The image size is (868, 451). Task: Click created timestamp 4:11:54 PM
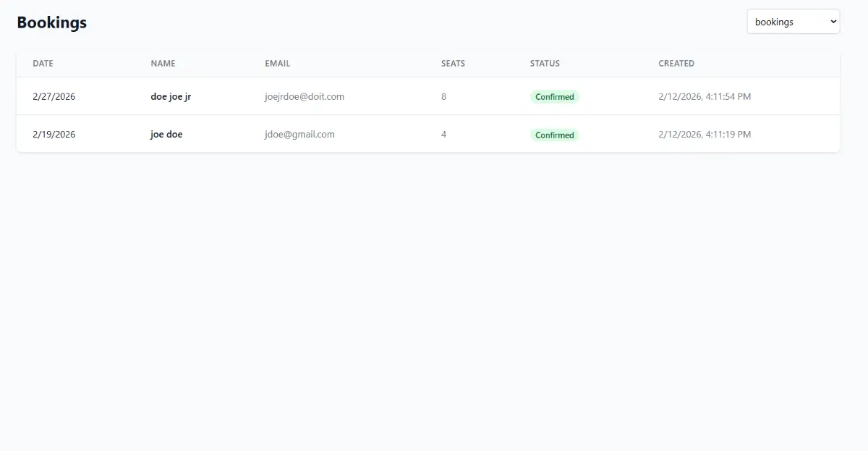704,96
